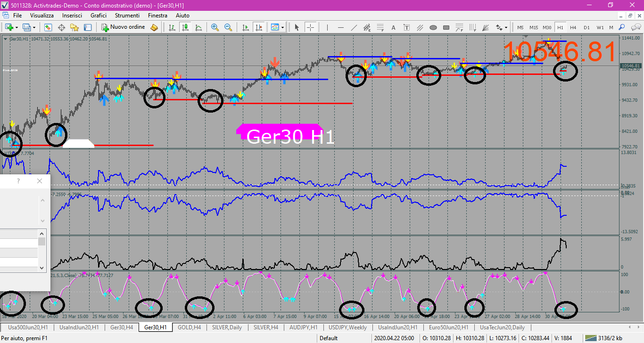Open the Strumenti menu
Viewport: 644px width, 343px height.
pos(127,16)
